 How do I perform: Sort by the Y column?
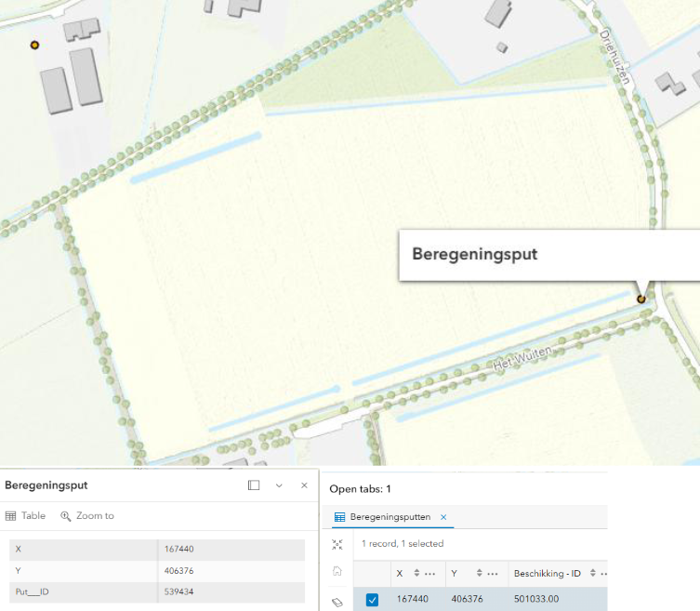point(481,573)
